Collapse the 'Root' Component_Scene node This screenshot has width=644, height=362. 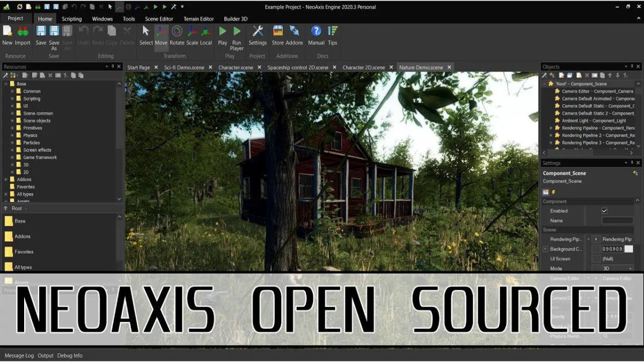coord(544,84)
